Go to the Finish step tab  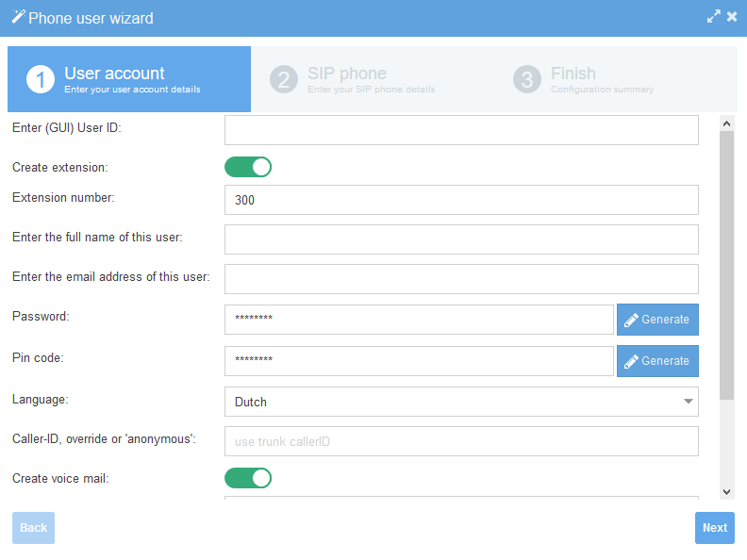(x=616, y=79)
